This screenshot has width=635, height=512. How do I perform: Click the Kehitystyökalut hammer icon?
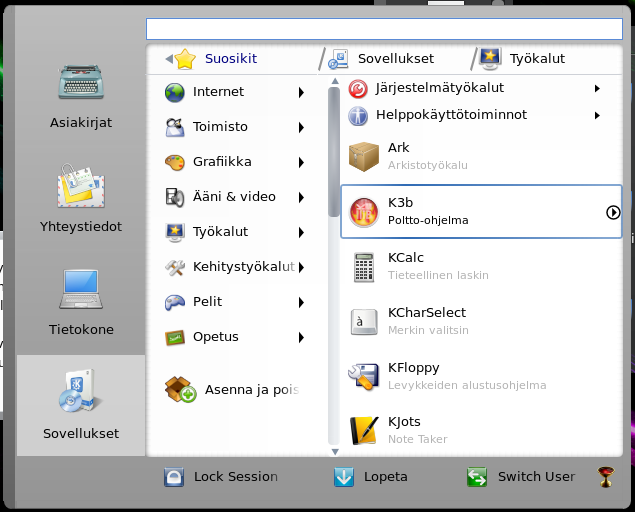175,267
